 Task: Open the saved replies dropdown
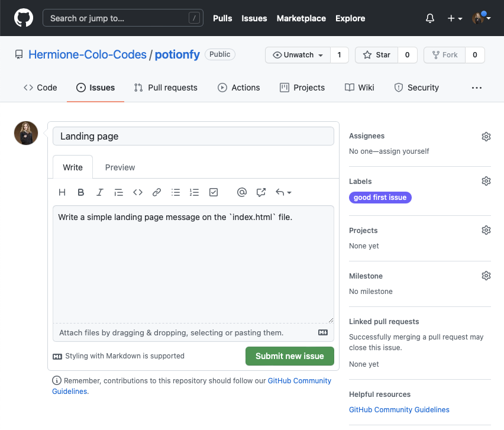[x=283, y=192]
